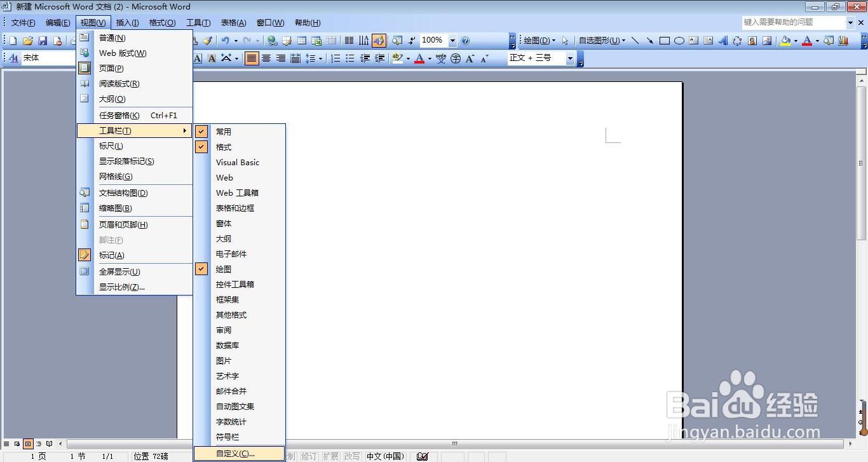Open the 文件(F) menu
This screenshot has width=868, height=462.
(x=24, y=23)
